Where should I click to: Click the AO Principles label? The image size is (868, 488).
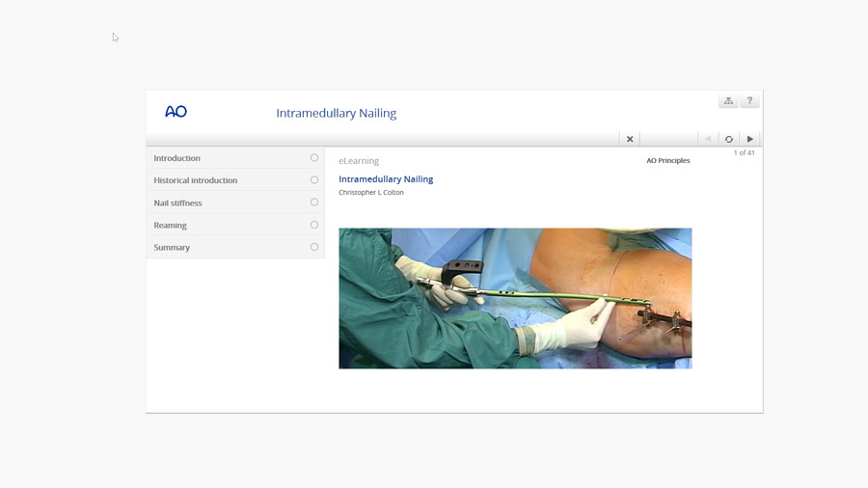[x=668, y=161]
